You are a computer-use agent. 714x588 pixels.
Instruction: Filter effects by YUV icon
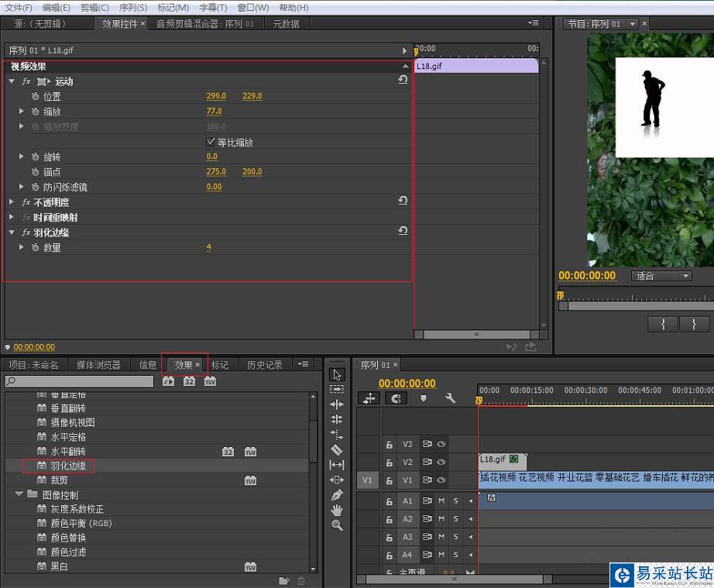click(x=211, y=381)
